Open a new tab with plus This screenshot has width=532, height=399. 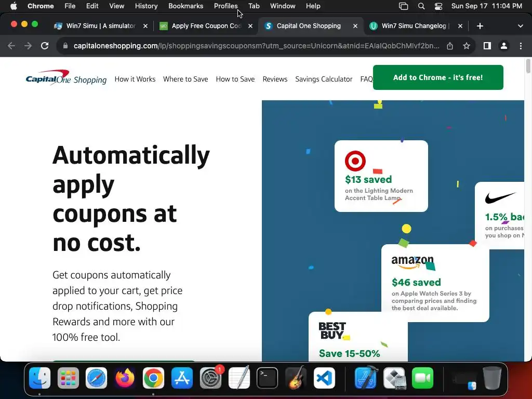pyautogui.click(x=480, y=26)
